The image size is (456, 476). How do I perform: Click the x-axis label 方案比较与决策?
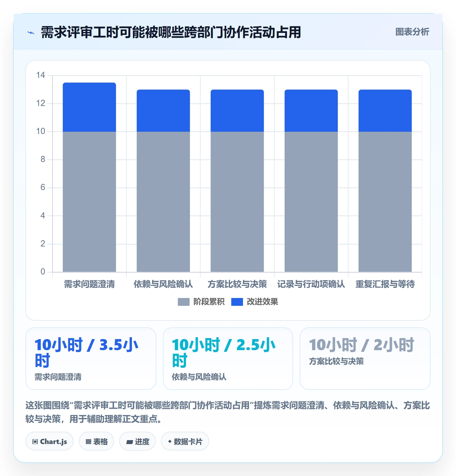click(x=237, y=284)
